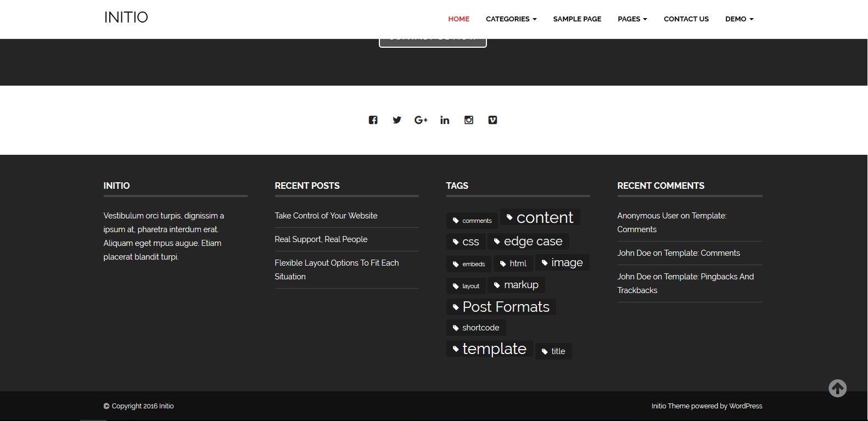This screenshot has height=421, width=868.
Task: Click the Twitter bird icon
Action: [397, 120]
